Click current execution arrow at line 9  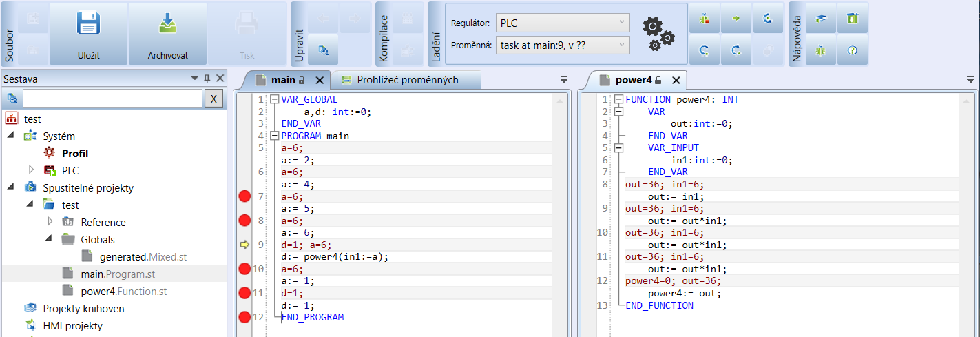coord(244,244)
